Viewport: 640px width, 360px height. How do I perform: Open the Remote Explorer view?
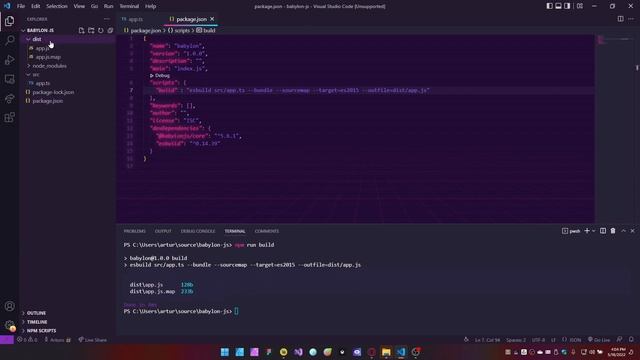coord(9,79)
